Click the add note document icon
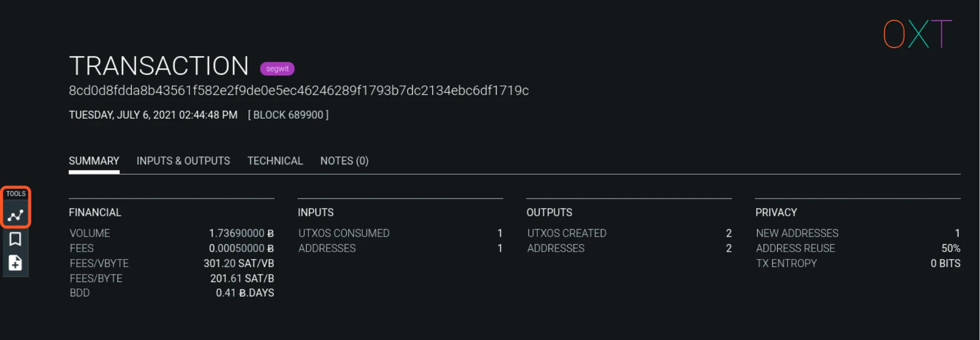The height and width of the screenshot is (340, 980). pyautogui.click(x=15, y=263)
